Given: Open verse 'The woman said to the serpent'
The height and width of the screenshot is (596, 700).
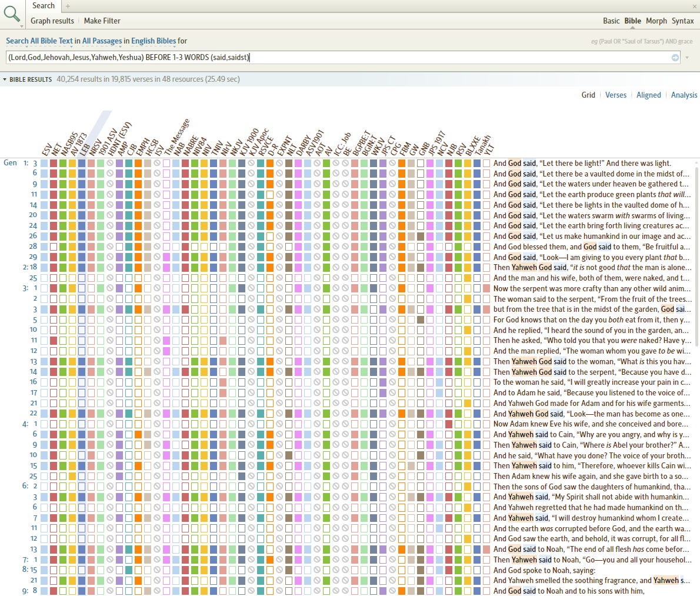Looking at the screenshot, I should coord(592,299).
